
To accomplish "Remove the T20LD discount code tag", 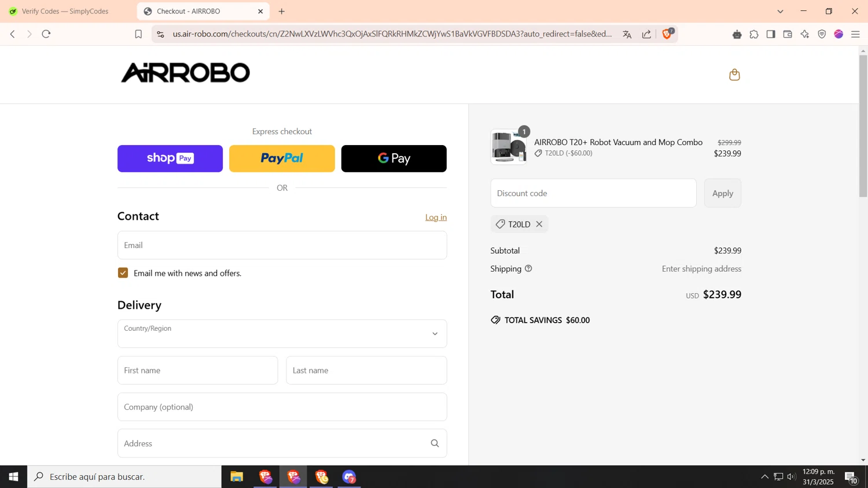I will (539, 224).
